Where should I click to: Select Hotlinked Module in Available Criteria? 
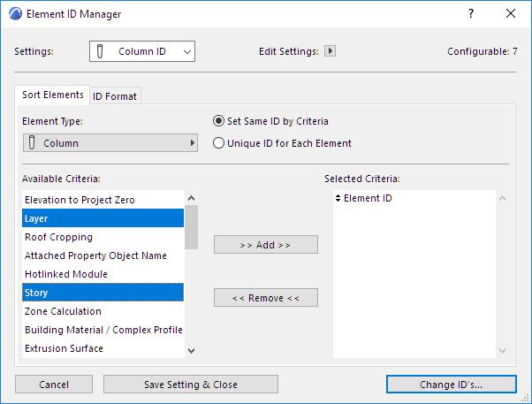coord(66,274)
